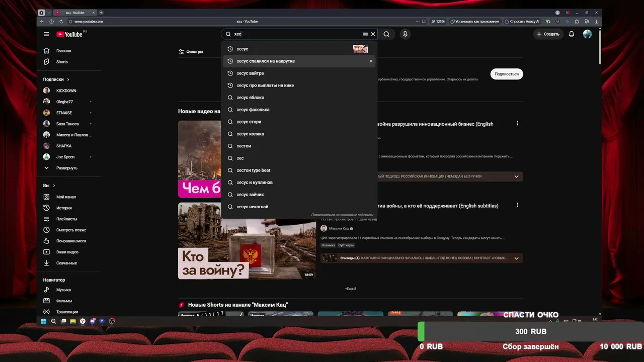
Task: Select the short suggestion «хес»
Action: point(299,158)
